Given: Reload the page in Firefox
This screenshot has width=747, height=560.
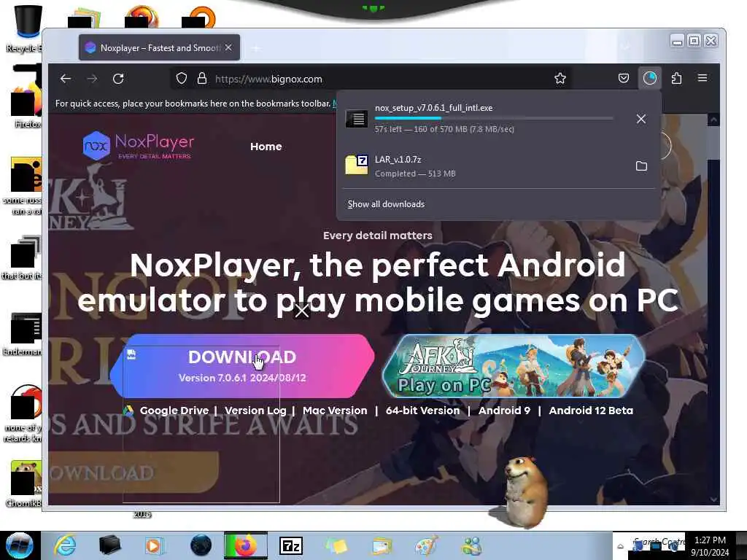Looking at the screenshot, I should 118,79.
